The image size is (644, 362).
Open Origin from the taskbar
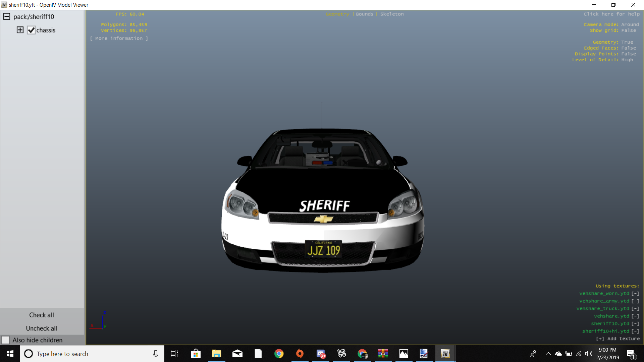300,354
